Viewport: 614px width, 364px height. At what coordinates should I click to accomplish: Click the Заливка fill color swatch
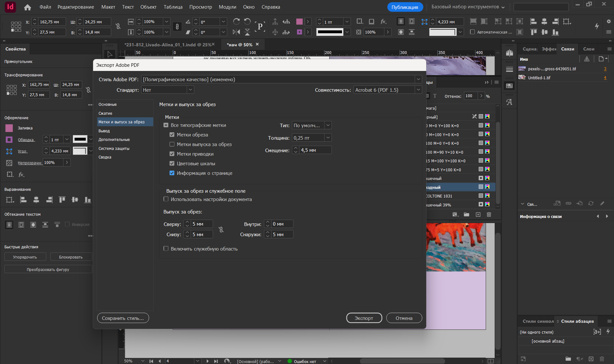point(9,128)
